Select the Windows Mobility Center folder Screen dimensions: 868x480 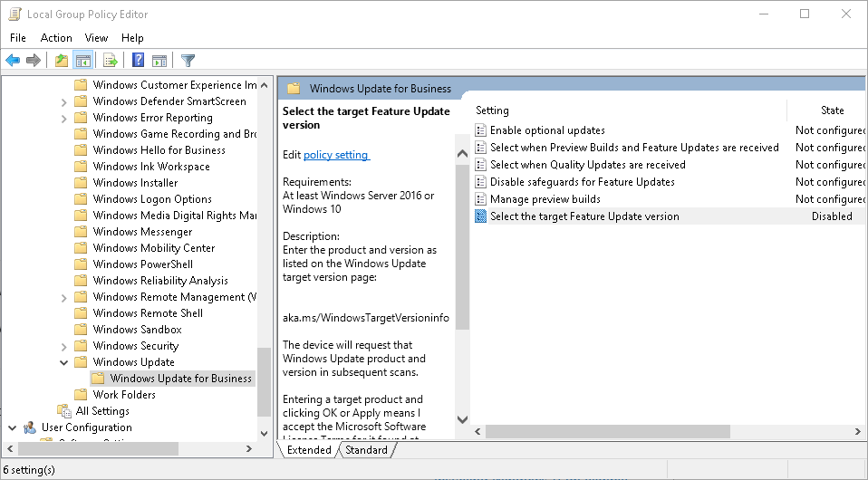click(154, 248)
